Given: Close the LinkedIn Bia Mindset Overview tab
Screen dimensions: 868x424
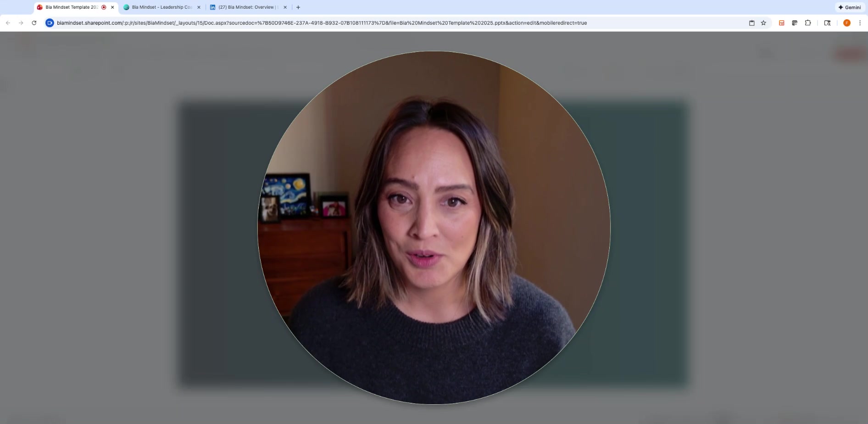Looking at the screenshot, I should pyautogui.click(x=285, y=7).
